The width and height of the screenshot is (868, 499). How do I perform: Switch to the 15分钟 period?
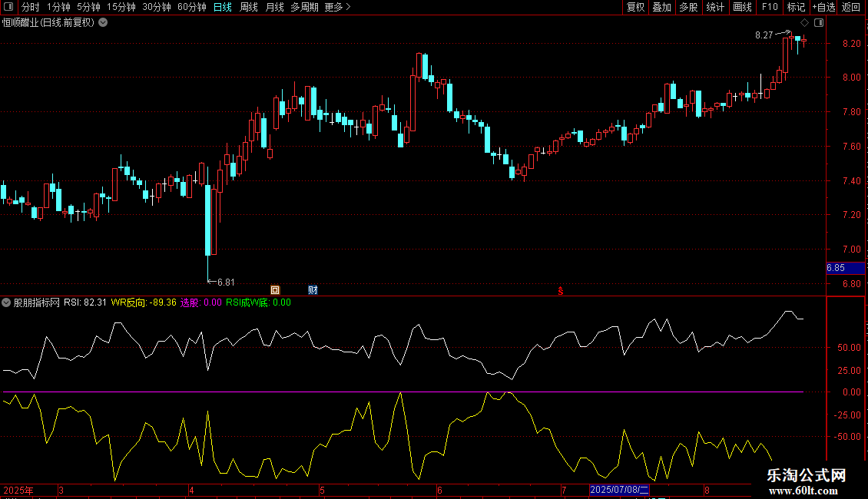tap(121, 7)
